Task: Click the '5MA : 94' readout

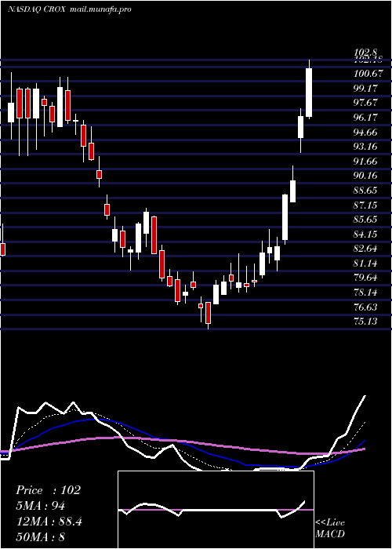Action: coord(40,506)
